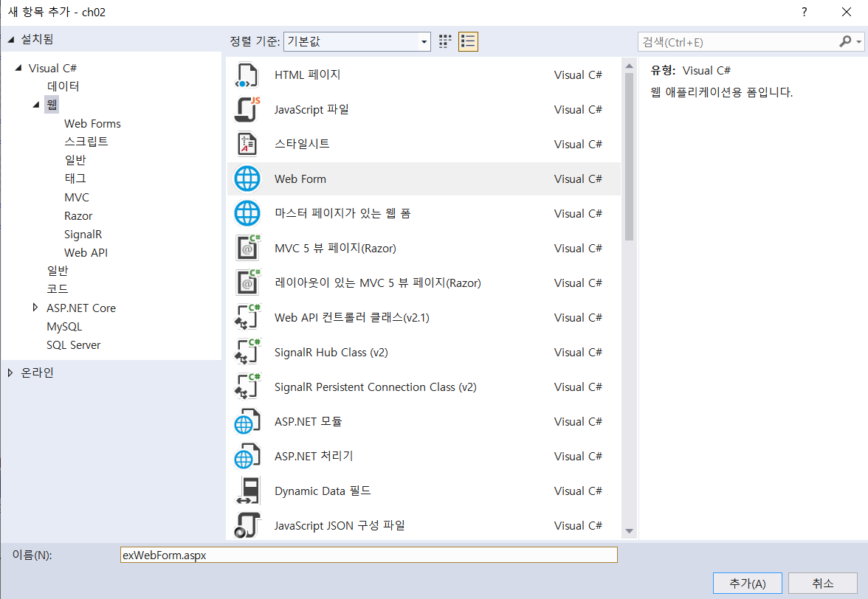Expand the 온라인 section
The image size is (868, 599).
[10, 373]
